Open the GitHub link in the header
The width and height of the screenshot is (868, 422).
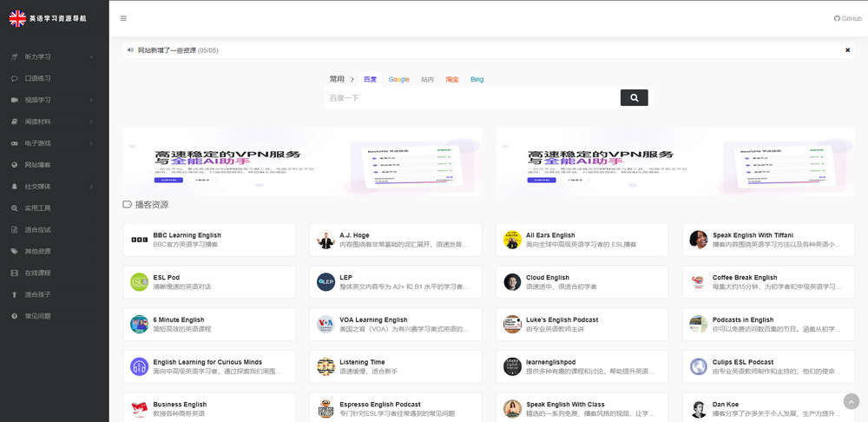pyautogui.click(x=848, y=18)
